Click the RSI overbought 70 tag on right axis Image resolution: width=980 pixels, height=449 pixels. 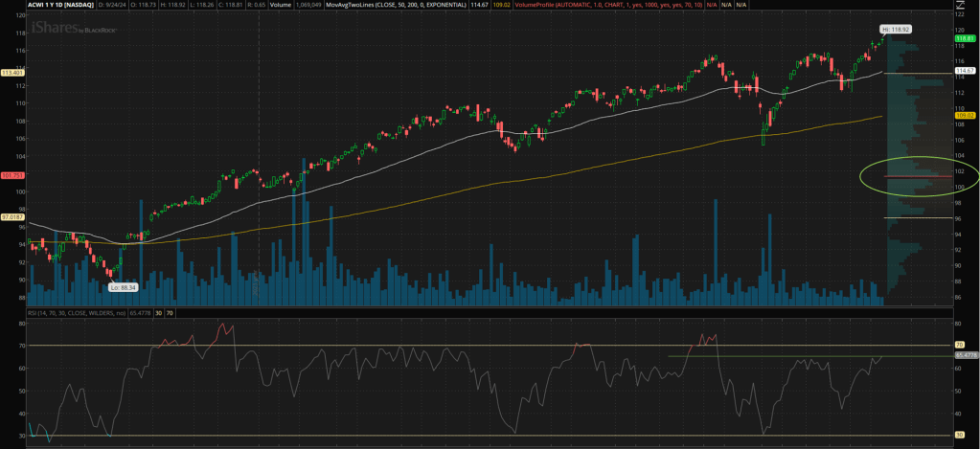tap(959, 344)
